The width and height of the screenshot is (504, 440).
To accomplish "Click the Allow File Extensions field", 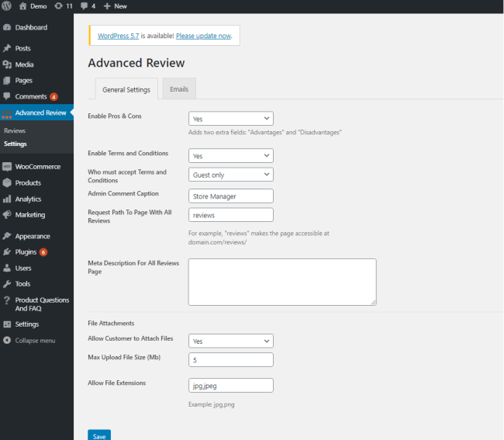I will [x=231, y=386].
